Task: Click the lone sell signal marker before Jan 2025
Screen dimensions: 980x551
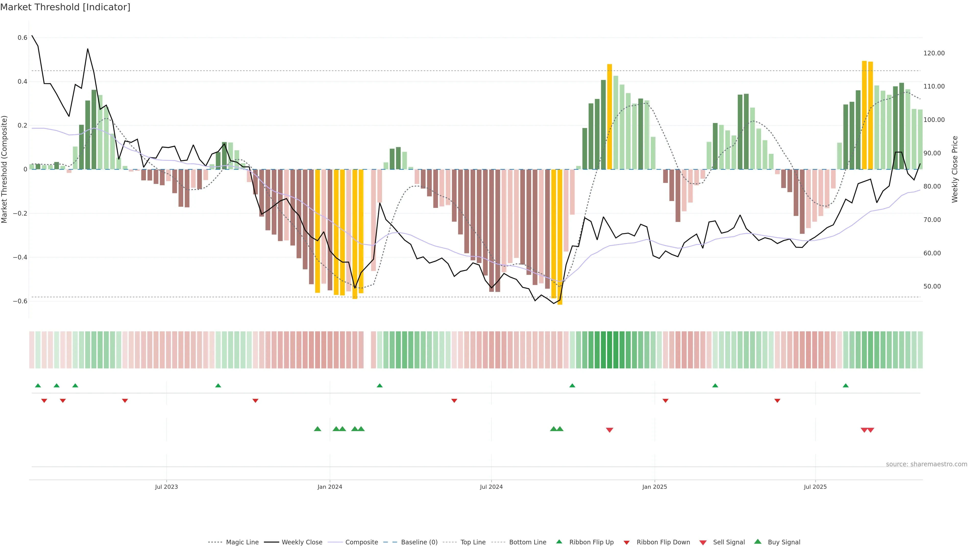Action: click(x=609, y=430)
